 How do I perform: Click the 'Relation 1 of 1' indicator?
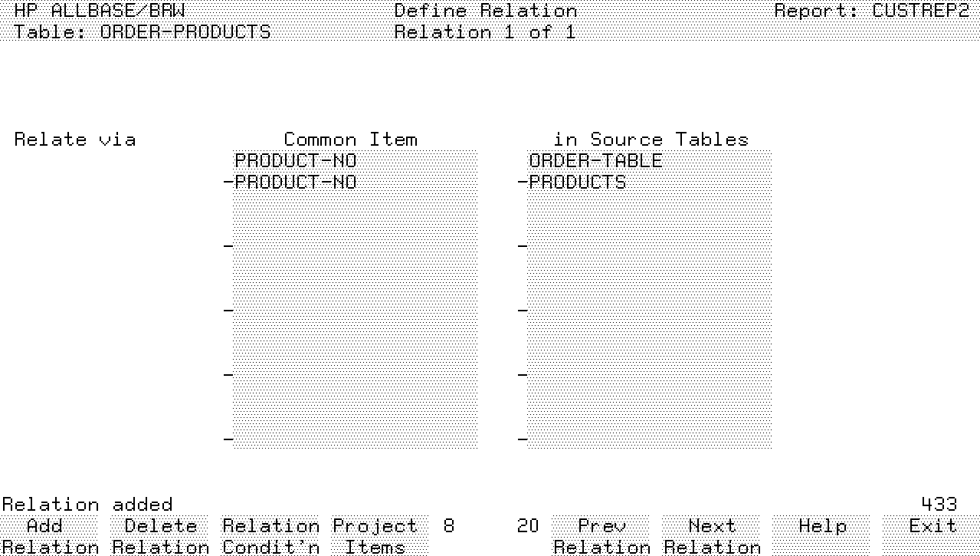[x=485, y=32]
